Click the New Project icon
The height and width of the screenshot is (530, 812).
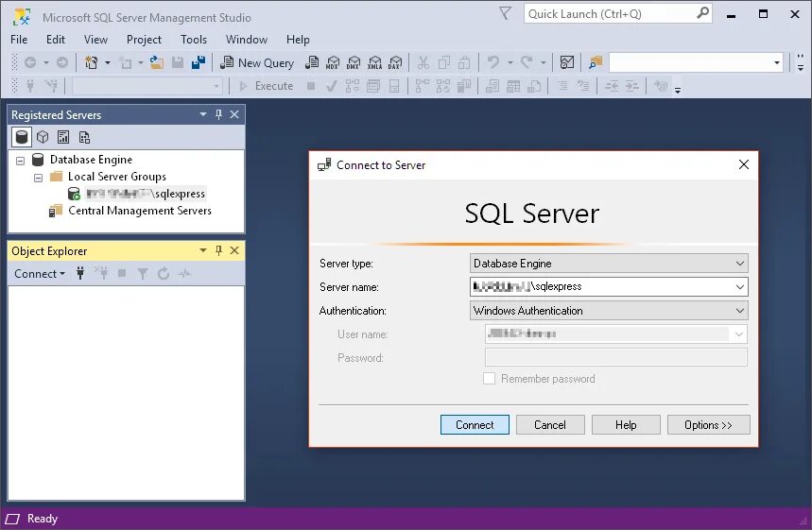(91, 62)
